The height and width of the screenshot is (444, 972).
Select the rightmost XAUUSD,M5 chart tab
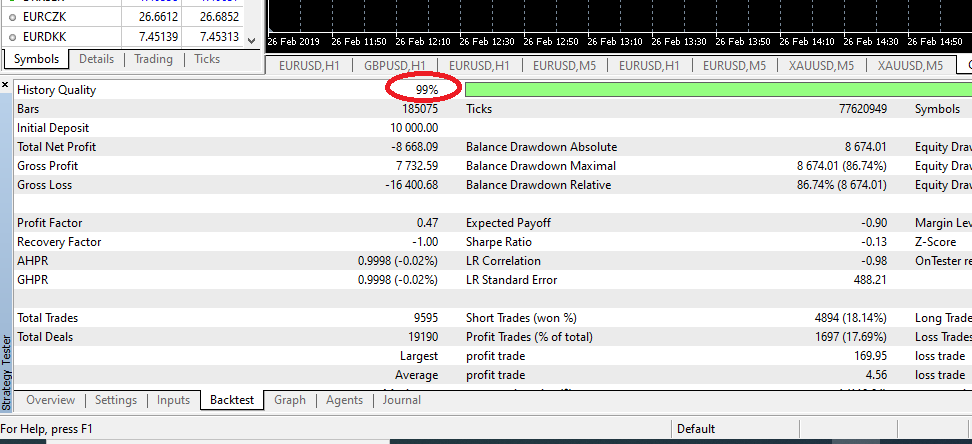tap(909, 66)
